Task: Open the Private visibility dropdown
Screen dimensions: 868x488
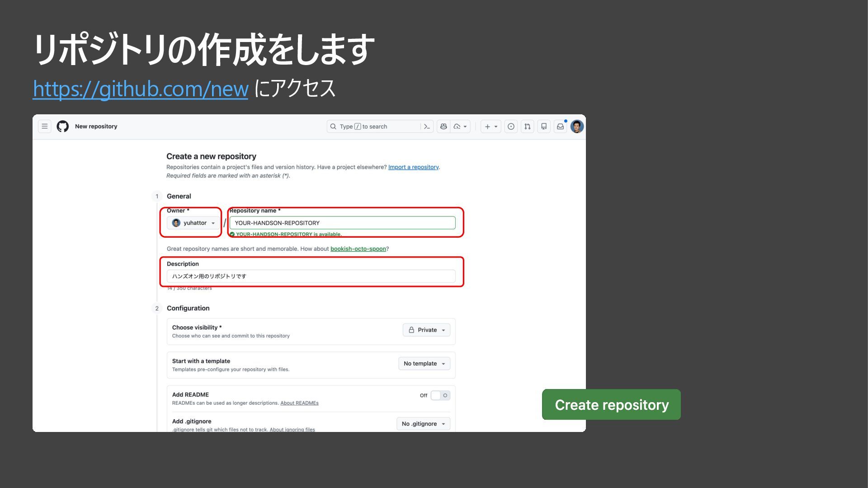Action: (x=426, y=330)
